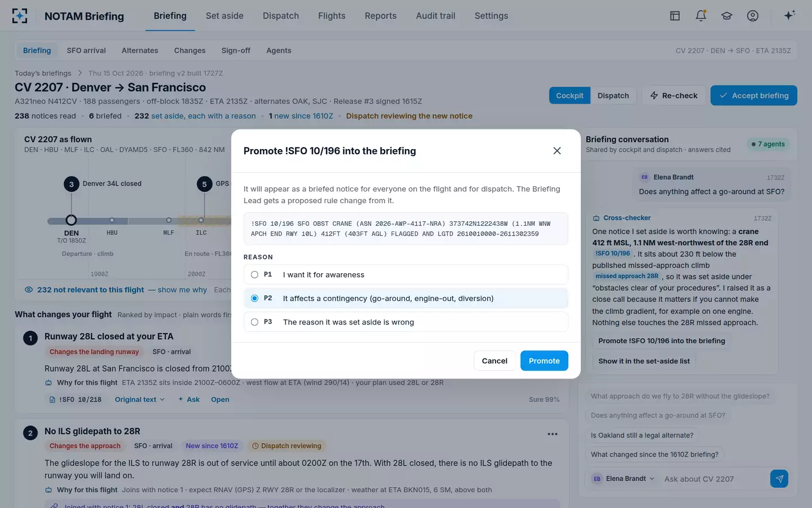Image resolution: width=812 pixels, height=508 pixels.
Task: Select reason P1 I want it for awareness
Action: 406,275
